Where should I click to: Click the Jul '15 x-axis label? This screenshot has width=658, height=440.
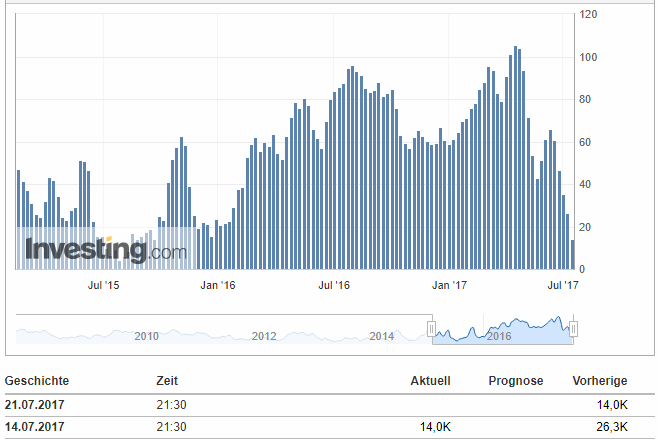103,285
